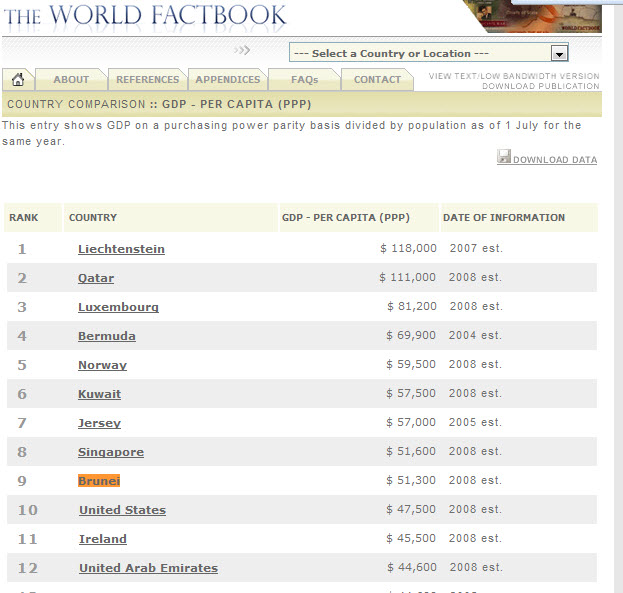Click the Download Publication link

pos(540,87)
